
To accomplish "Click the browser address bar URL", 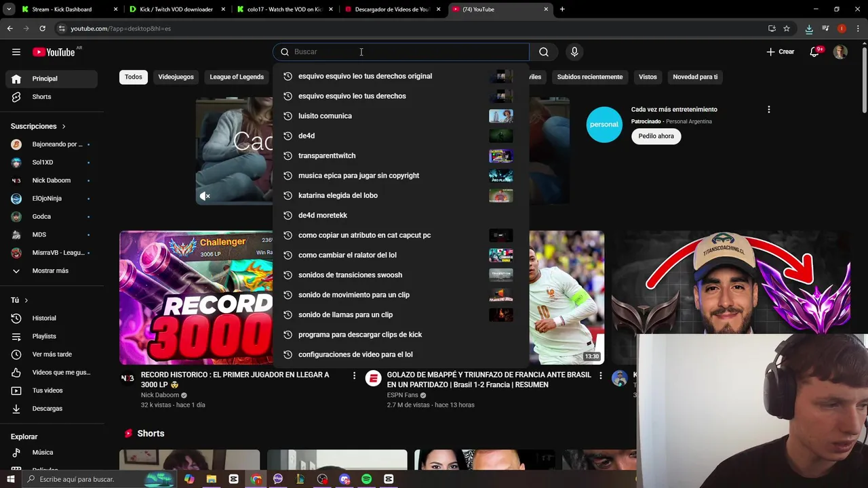I will [121, 28].
